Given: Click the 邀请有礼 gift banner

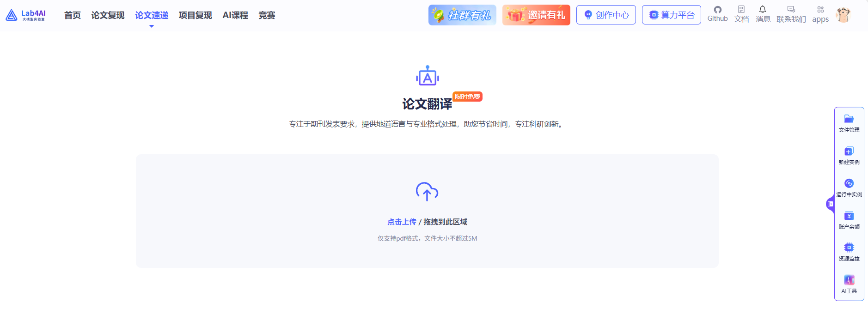Looking at the screenshot, I should point(536,15).
